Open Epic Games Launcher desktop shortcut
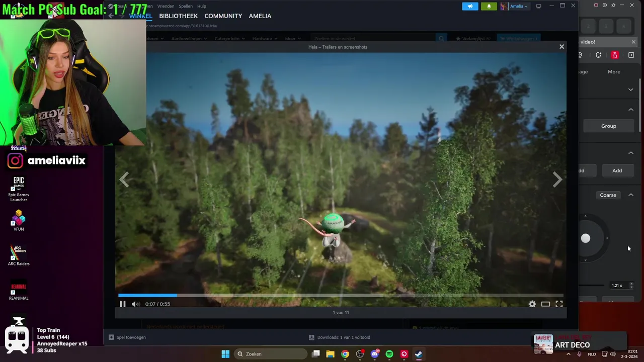This screenshot has height=362, width=644. pos(19,189)
